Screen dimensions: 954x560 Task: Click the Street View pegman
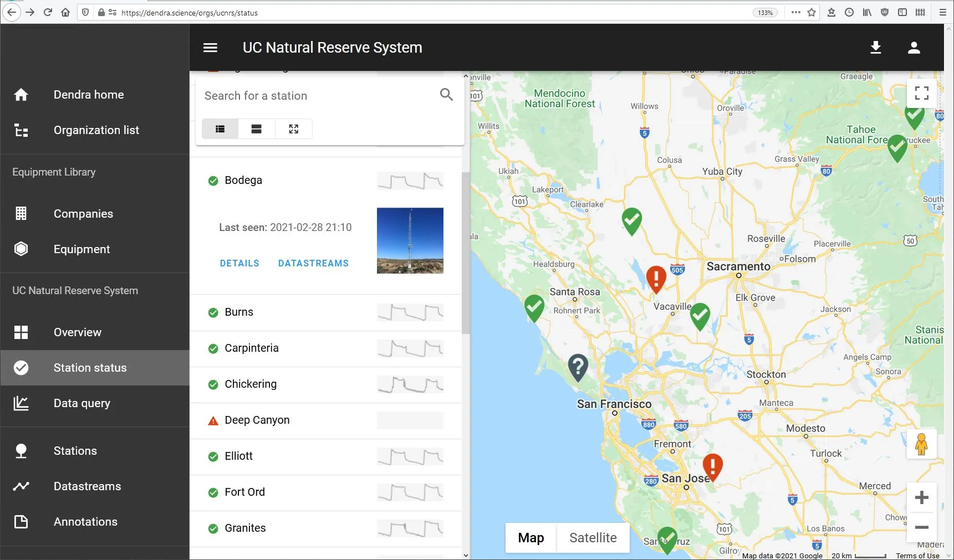coord(921,444)
